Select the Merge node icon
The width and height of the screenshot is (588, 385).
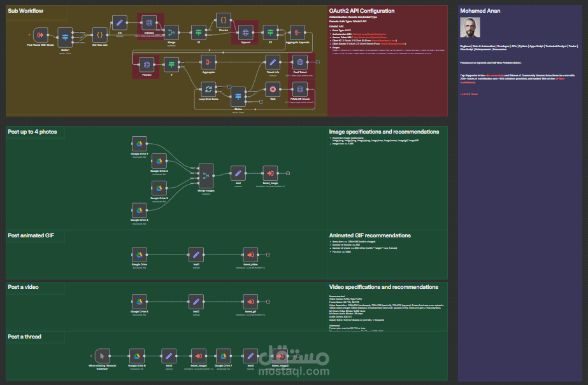tap(171, 31)
